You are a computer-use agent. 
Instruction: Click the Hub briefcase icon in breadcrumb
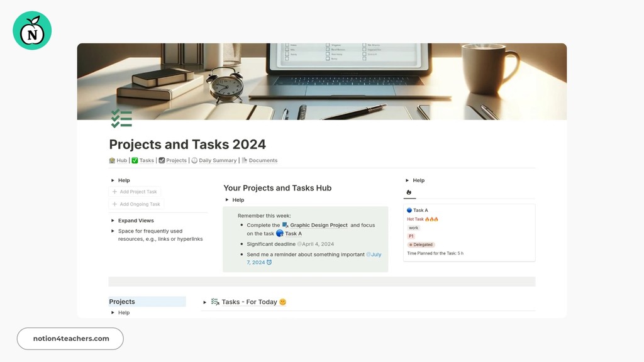pyautogui.click(x=112, y=160)
